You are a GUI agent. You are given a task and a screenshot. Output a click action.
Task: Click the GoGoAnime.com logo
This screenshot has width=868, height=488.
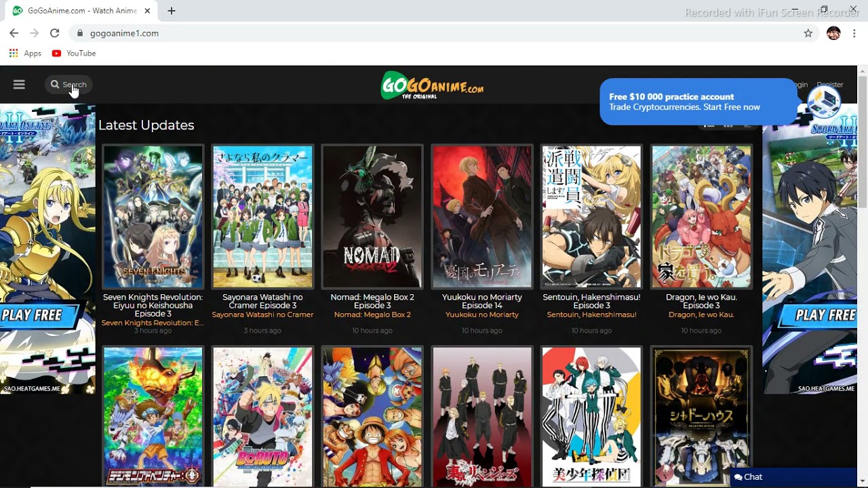pos(433,85)
